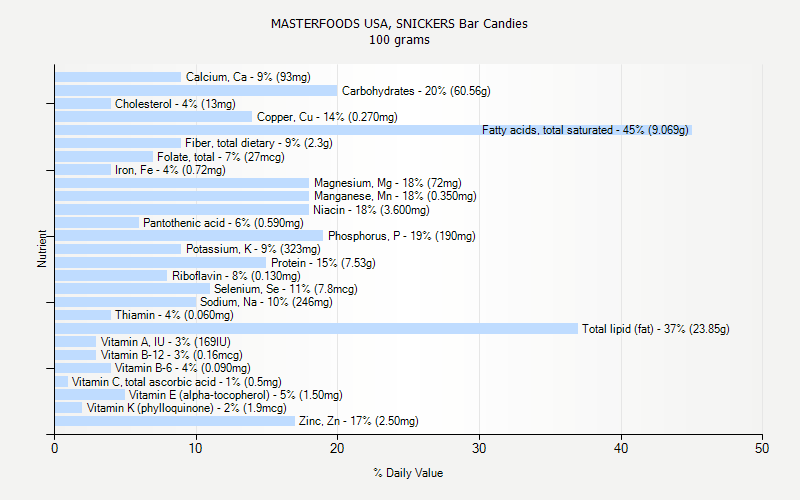Click the x-axis tick label 10
This screenshot has width=800, height=500.
[195, 448]
